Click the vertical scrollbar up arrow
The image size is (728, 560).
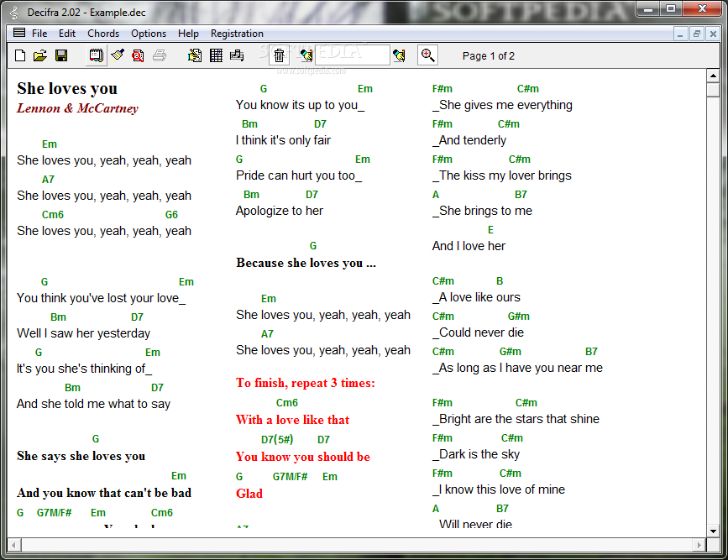pos(713,76)
